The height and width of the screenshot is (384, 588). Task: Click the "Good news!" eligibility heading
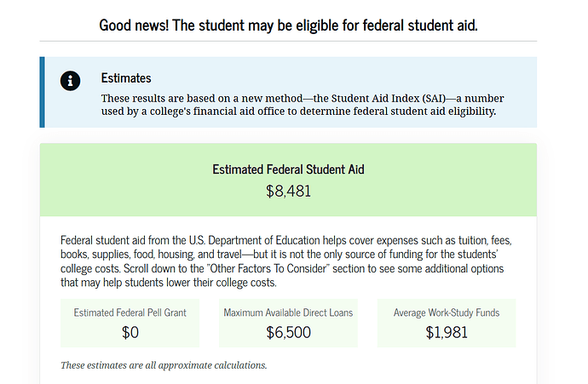pos(288,24)
